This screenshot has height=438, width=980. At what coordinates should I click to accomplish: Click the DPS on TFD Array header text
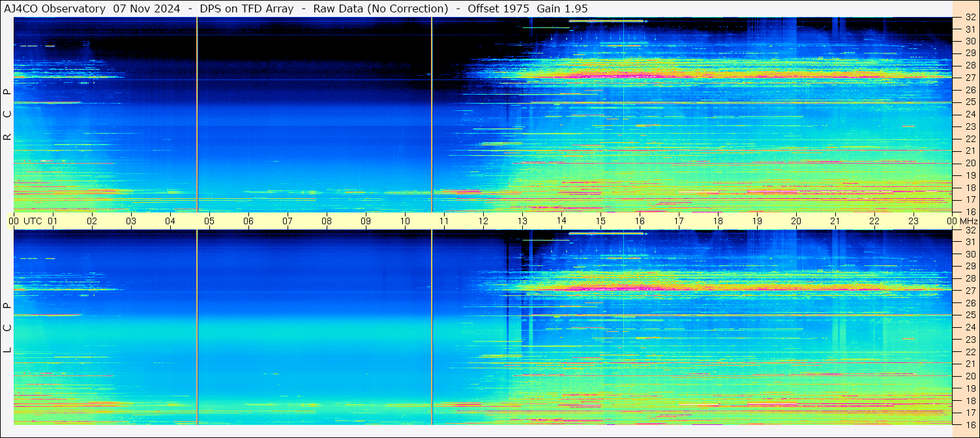click(x=247, y=8)
